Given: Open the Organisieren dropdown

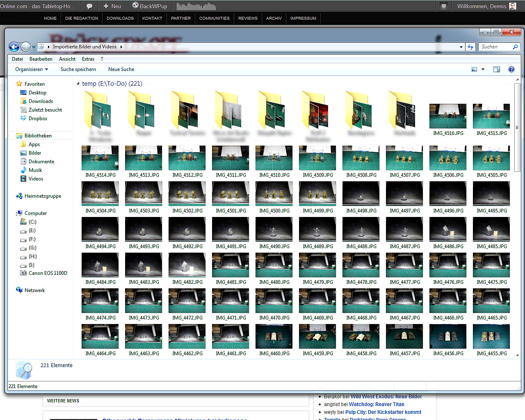Looking at the screenshot, I should click(32, 69).
